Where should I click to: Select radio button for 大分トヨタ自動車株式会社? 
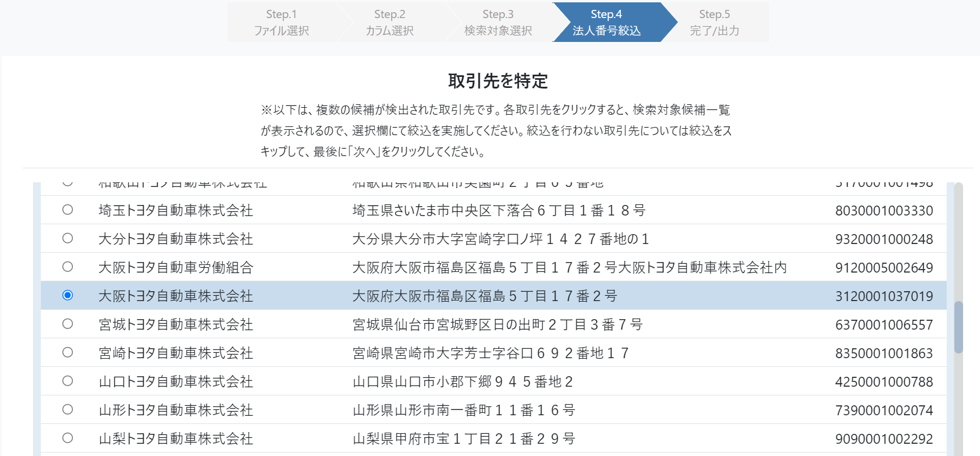coord(68,238)
